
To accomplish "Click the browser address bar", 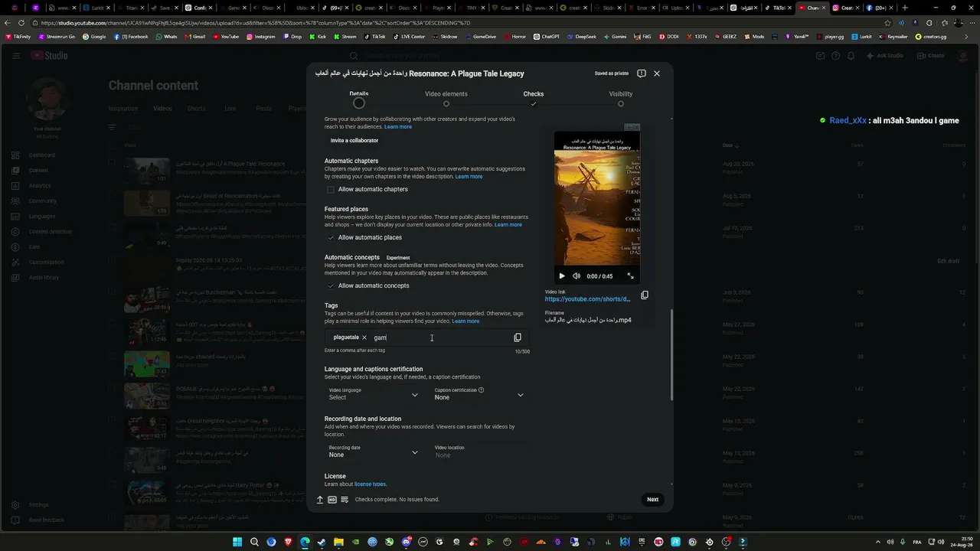I will (x=459, y=23).
